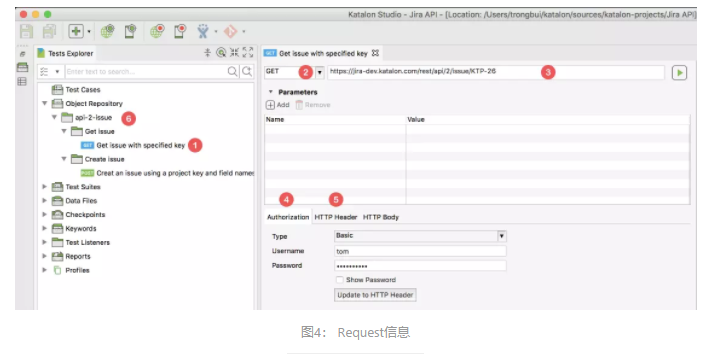704x361 pixels.
Task: Click the Save toolbar icon
Action: (x=26, y=31)
